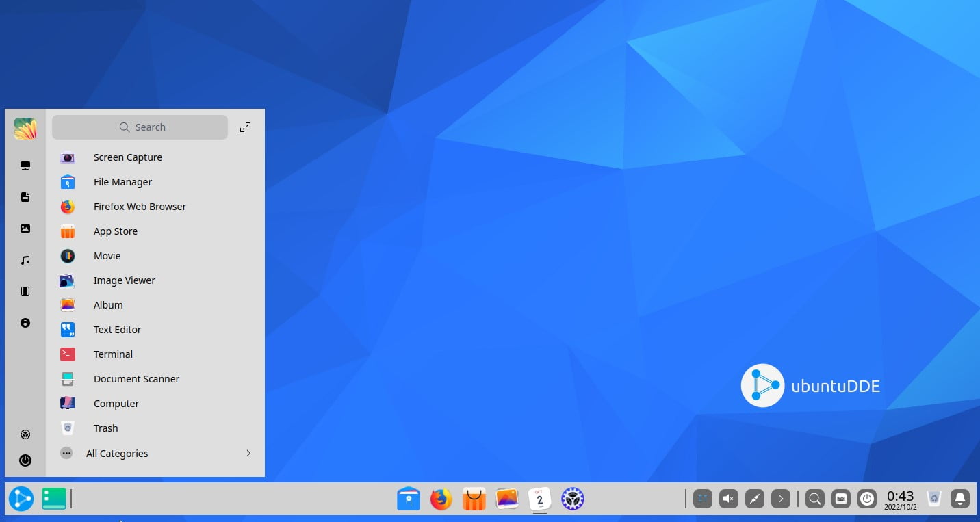Open the Search tray icon on the taskbar
This screenshot has width=980, height=522.
[x=814, y=499]
